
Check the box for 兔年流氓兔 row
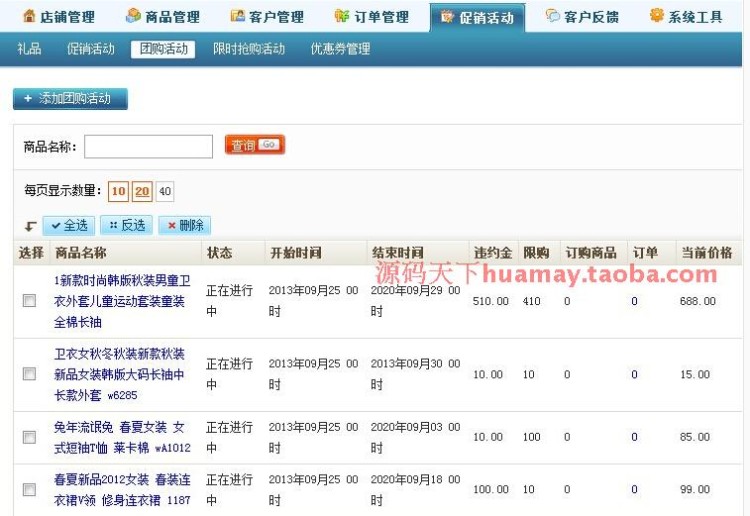[x=29, y=437]
